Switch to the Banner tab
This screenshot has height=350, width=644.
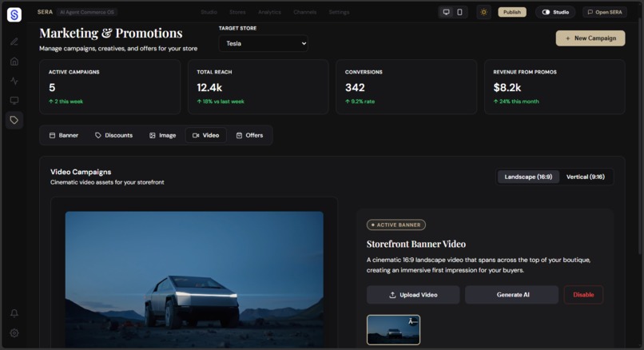pos(64,135)
